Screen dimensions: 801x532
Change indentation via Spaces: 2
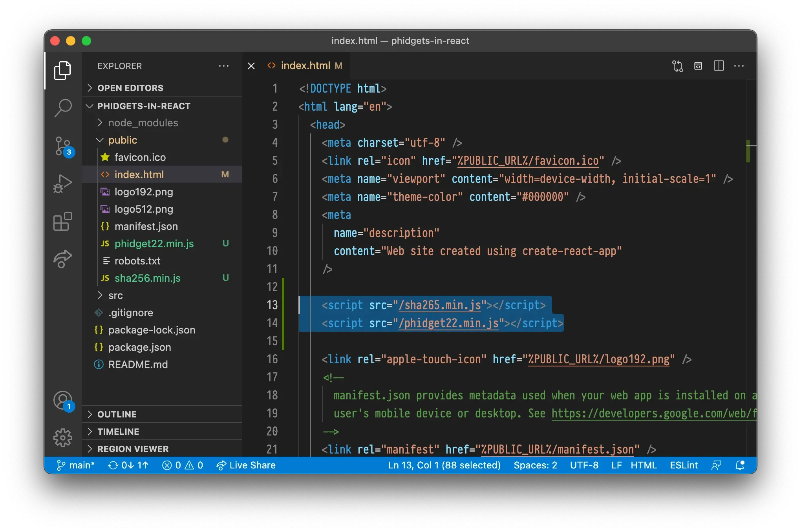535,465
